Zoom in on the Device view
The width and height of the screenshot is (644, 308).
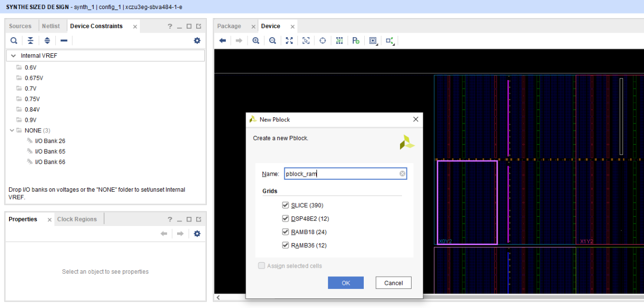tap(256, 41)
